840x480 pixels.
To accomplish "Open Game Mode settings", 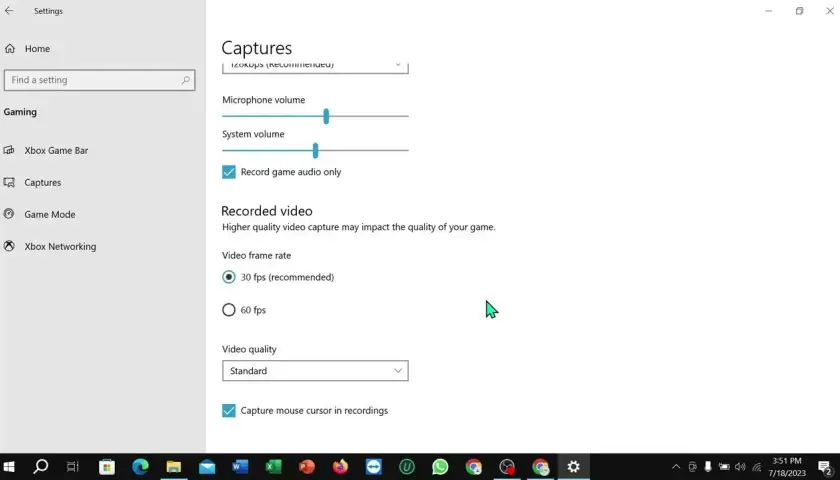I will click(49, 215).
